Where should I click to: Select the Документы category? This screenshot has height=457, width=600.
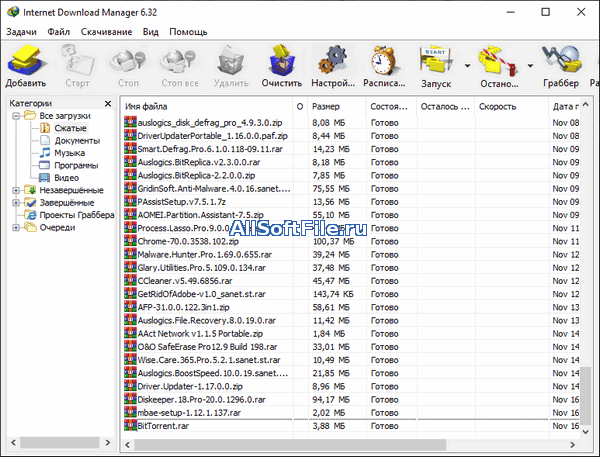[x=77, y=140]
